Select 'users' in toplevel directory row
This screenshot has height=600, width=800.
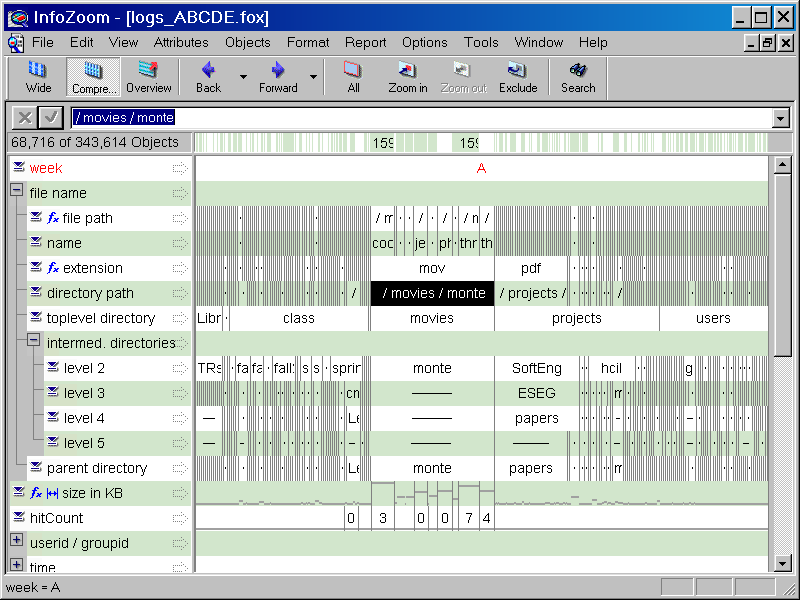[713, 318]
